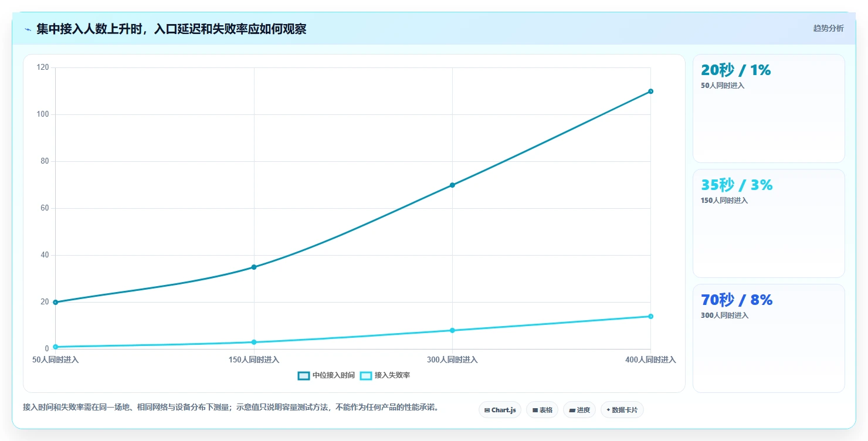Click failure rate point at 400人同时进入
This screenshot has width=868, height=441.
click(x=650, y=316)
